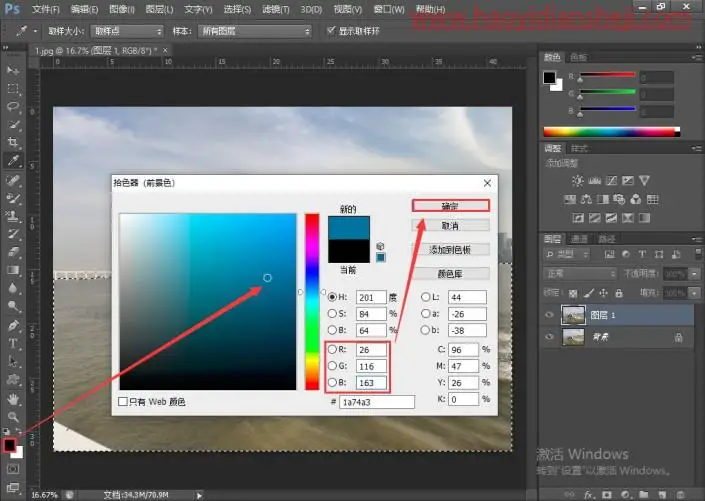Open the 取样大小 dropdown showing 取样点

[x=127, y=31]
